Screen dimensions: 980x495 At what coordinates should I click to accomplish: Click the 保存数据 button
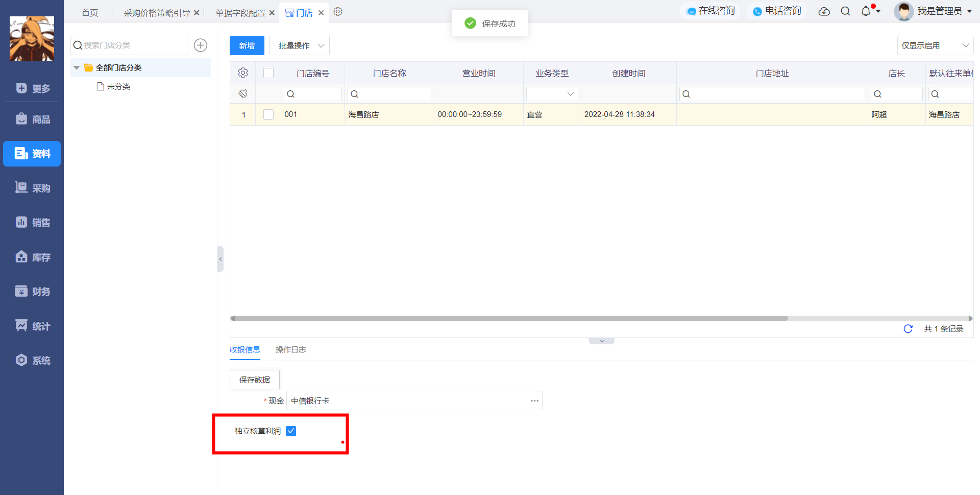(255, 380)
